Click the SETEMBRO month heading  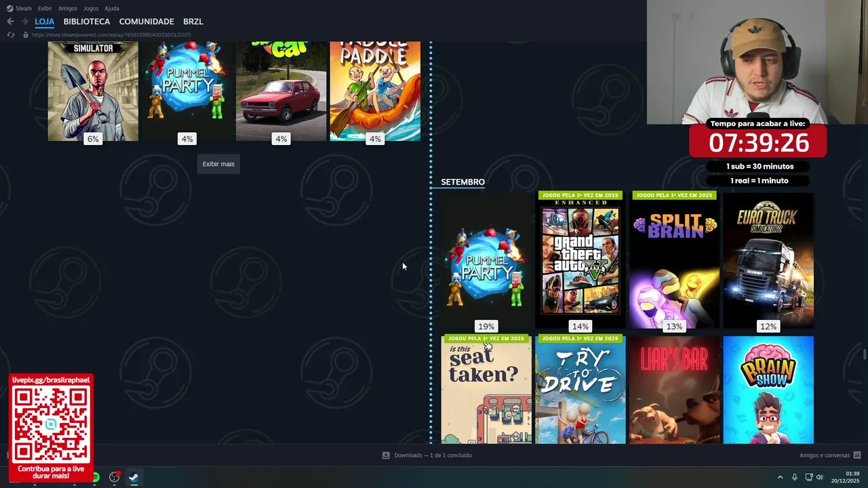tap(462, 182)
